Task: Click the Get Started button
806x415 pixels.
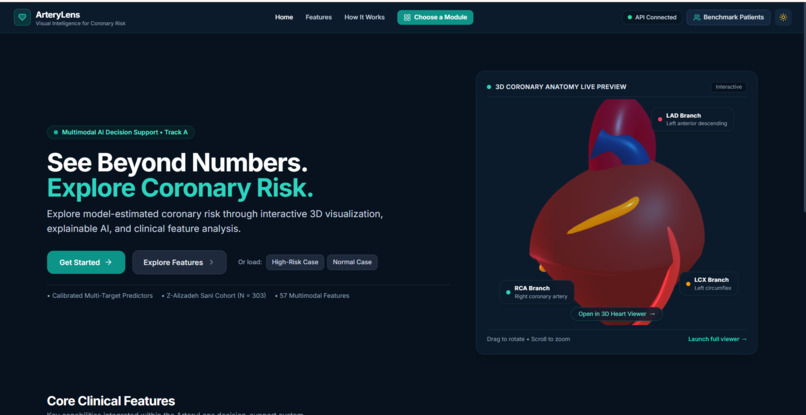Action: coord(86,262)
